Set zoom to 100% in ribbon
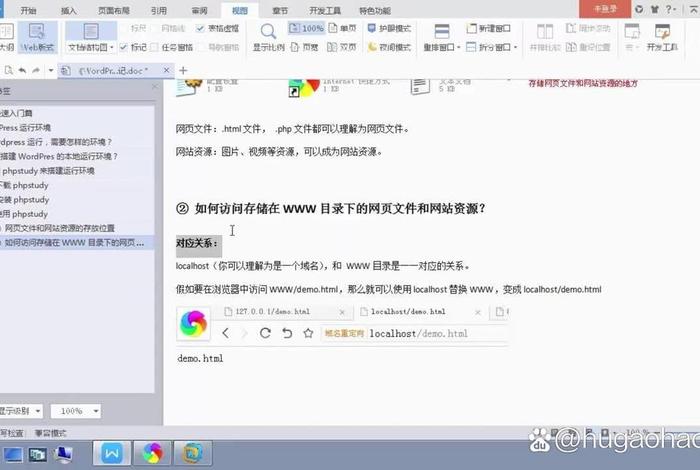 (306, 29)
